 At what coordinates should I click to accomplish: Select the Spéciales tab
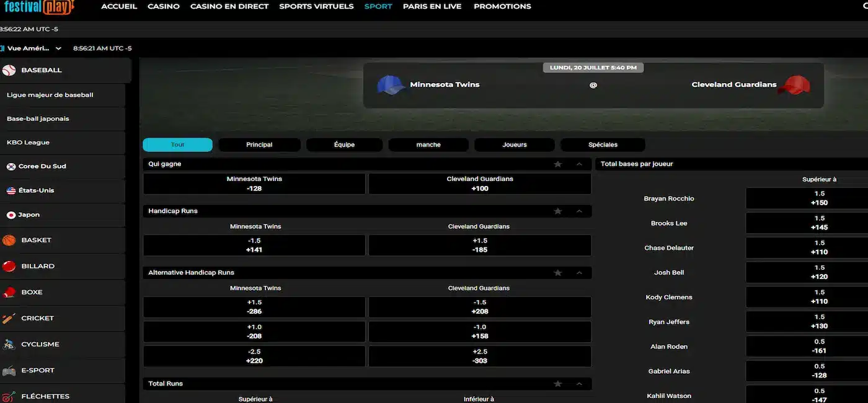603,144
